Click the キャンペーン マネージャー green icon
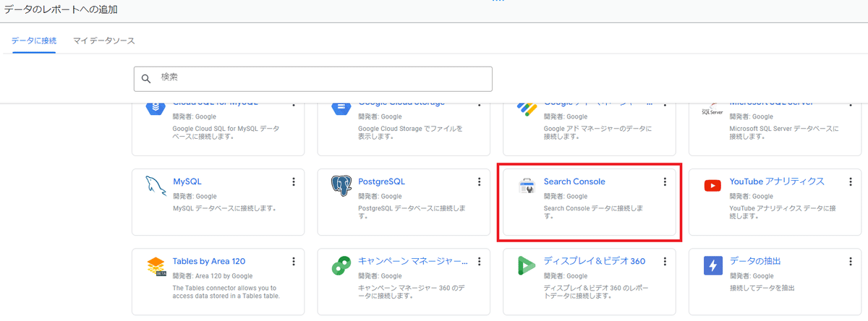This screenshot has height=321, width=868. (341, 267)
